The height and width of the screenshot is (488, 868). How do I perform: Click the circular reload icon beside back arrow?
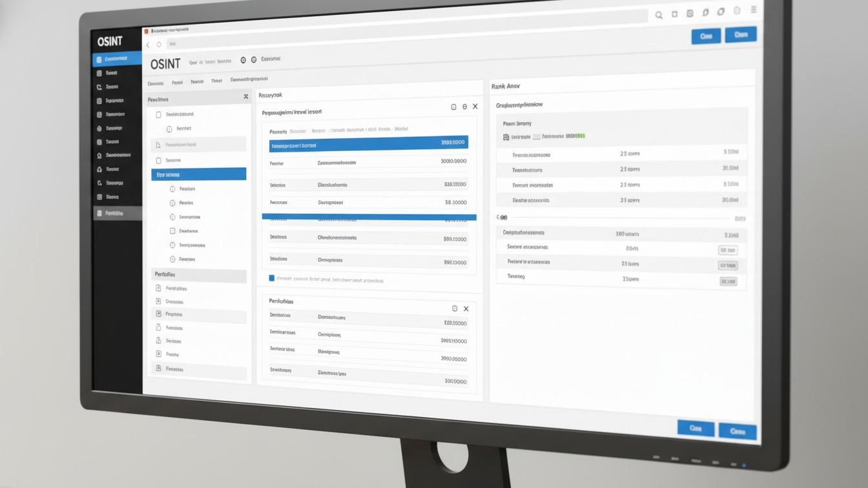pyautogui.click(x=159, y=45)
